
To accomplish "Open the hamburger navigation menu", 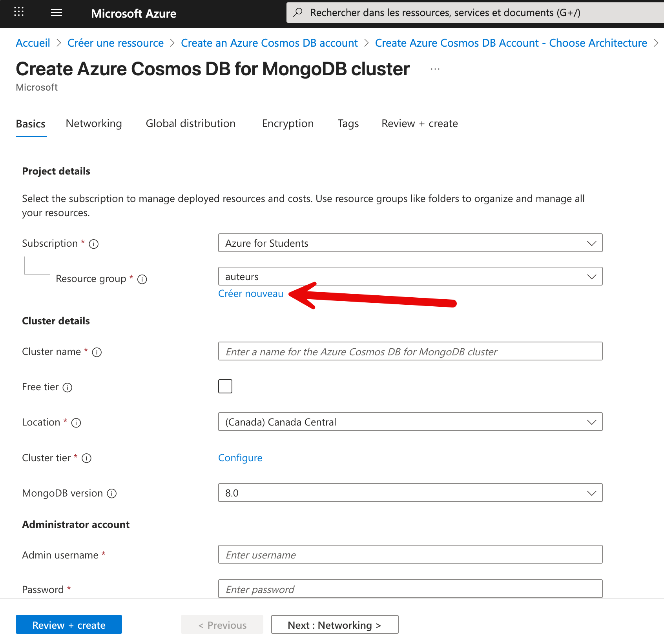I will pos(56,12).
